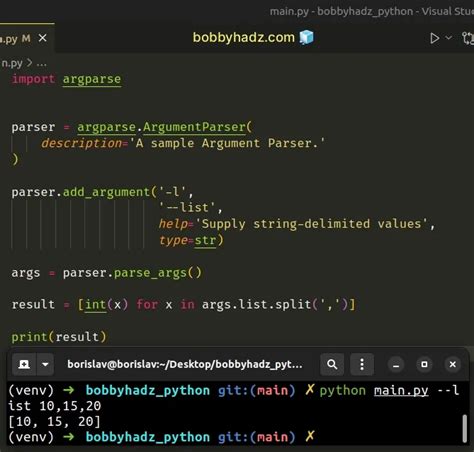The height and width of the screenshot is (452, 474).
Task: Click the terminal title bar path text
Action: [x=185, y=364]
